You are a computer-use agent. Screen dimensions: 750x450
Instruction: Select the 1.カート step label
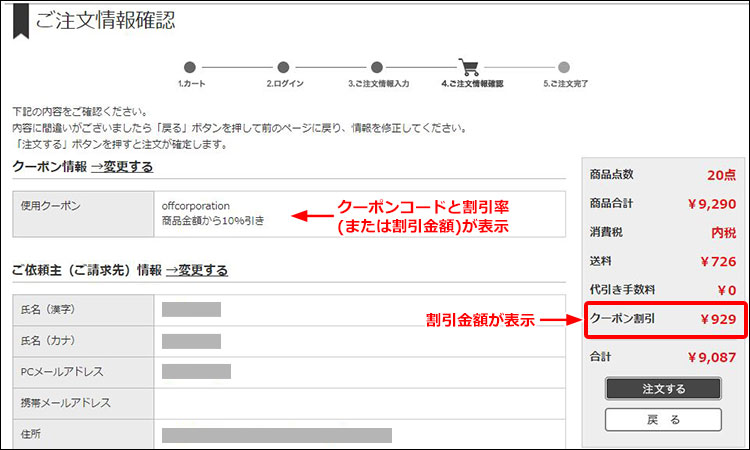coord(190,85)
